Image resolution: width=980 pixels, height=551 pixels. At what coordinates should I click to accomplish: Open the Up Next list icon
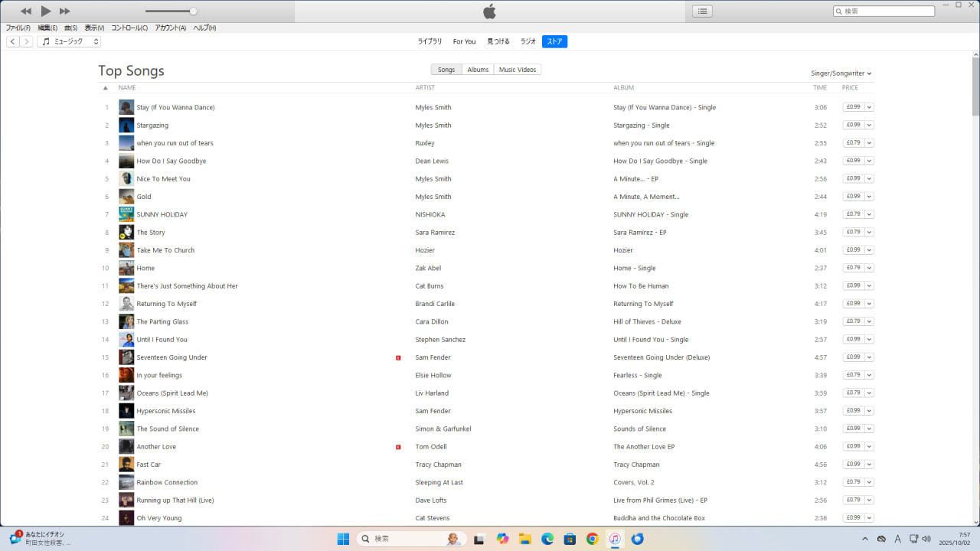[702, 11]
